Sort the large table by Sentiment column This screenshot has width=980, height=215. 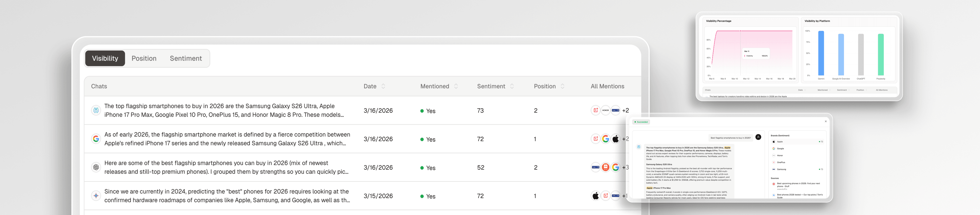pyautogui.click(x=512, y=86)
